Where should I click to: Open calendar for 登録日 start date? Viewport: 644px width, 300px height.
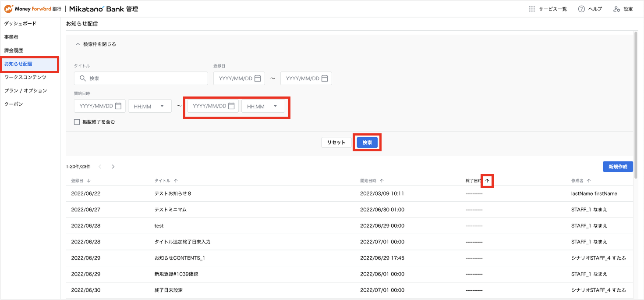coord(258,79)
